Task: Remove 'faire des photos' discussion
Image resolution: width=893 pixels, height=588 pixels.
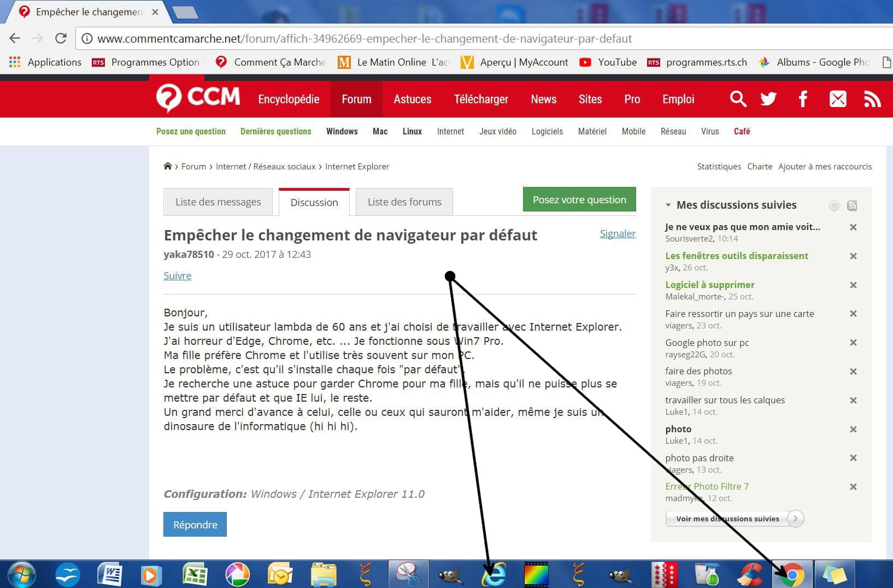Action: (x=853, y=372)
